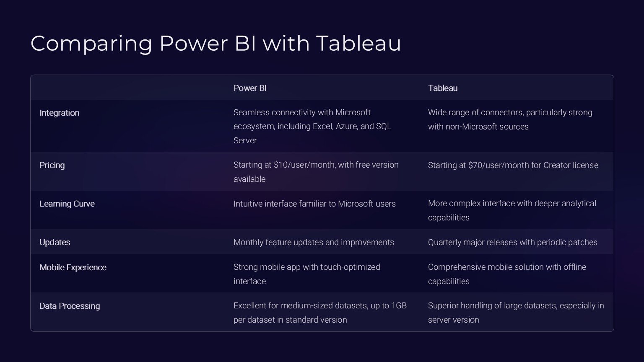Screen dimensions: 644x362
Task: Click the 'Data Processing' row label
Action: click(x=70, y=306)
